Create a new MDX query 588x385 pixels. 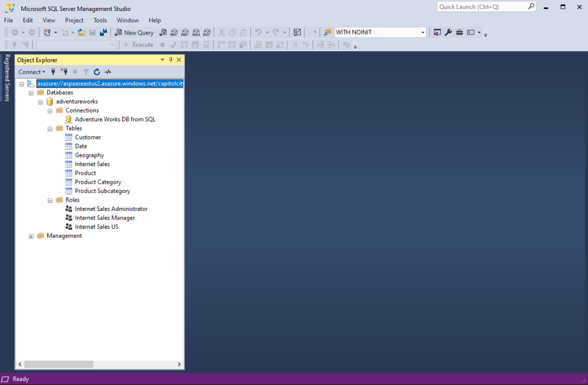[174, 32]
